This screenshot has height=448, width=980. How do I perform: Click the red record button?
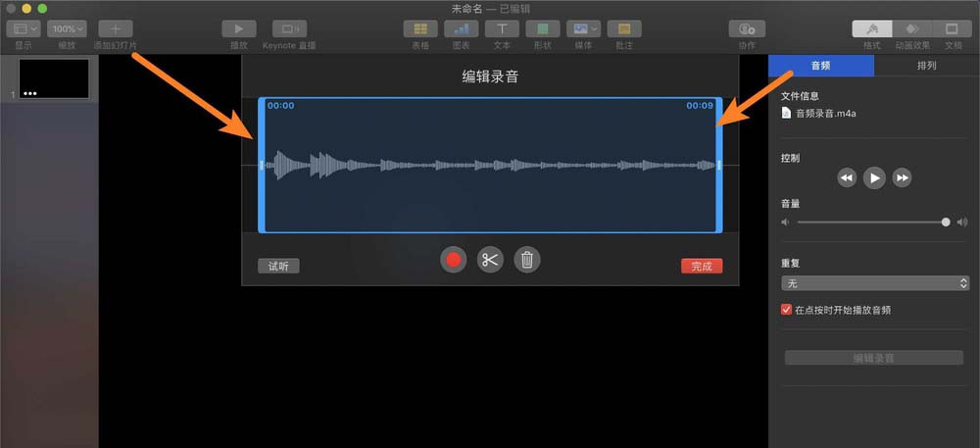click(x=453, y=260)
